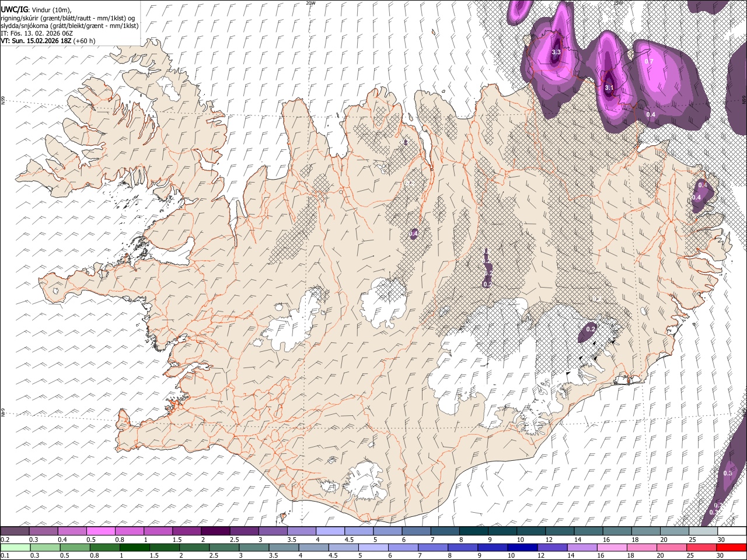Screen dimensions: 747x560
Task: Click the 3.1 precipitation value on the map
Action: point(609,87)
